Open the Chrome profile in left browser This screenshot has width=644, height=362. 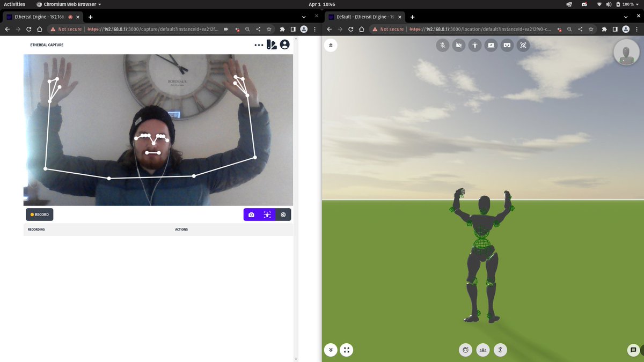pyautogui.click(x=304, y=29)
